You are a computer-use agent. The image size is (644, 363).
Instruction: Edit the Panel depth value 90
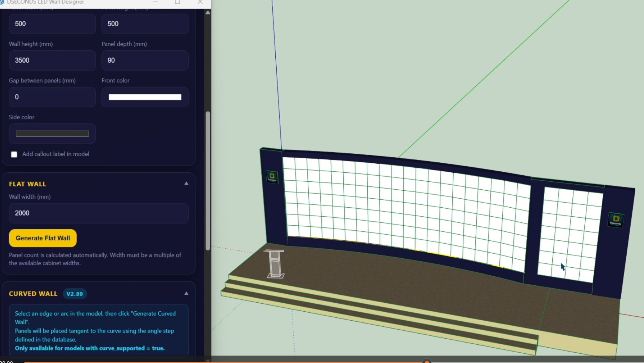[x=145, y=60]
